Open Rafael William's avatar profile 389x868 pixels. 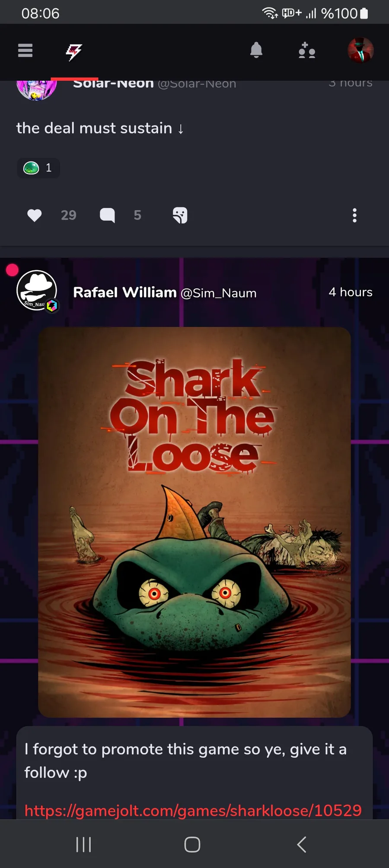coord(37,291)
